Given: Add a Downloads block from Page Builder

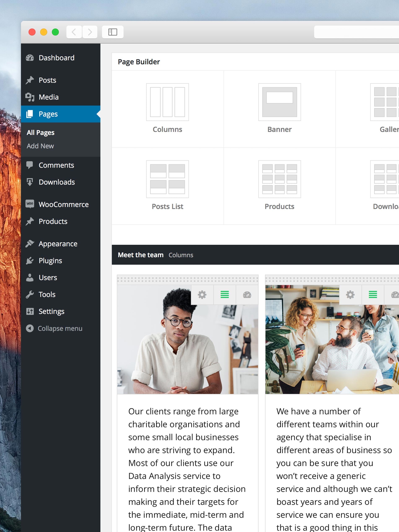Looking at the screenshot, I should [367, 186].
